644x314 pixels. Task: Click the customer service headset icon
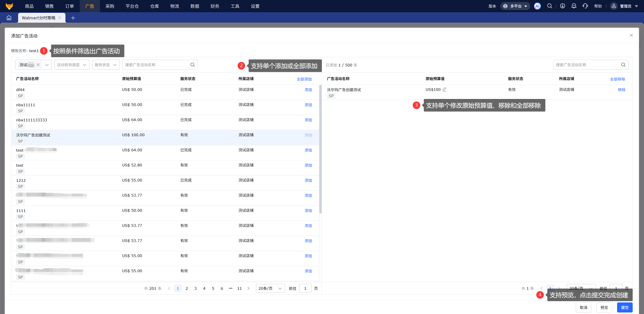pos(585,6)
